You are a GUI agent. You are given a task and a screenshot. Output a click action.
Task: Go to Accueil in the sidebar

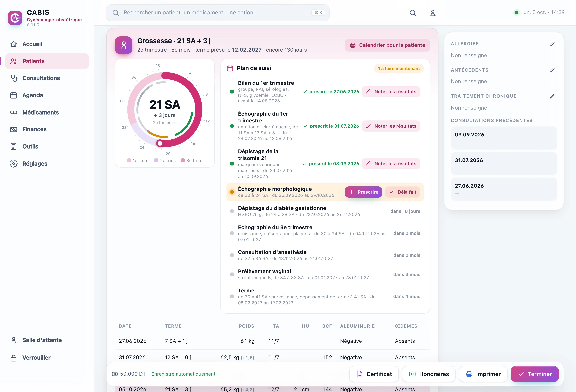click(x=47, y=44)
